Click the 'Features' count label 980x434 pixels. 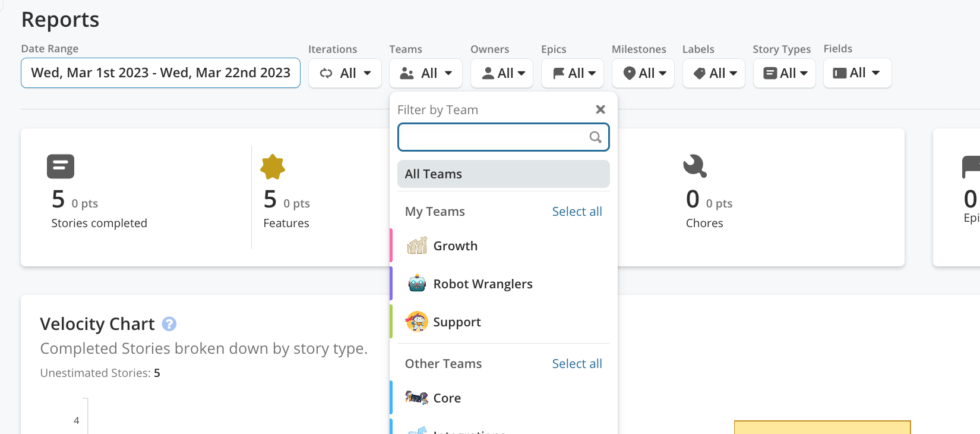286,223
